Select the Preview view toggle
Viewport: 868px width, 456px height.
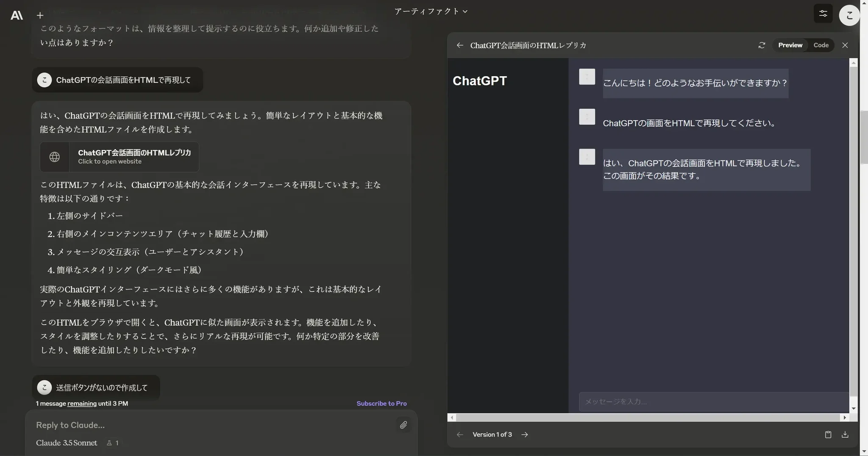point(790,45)
